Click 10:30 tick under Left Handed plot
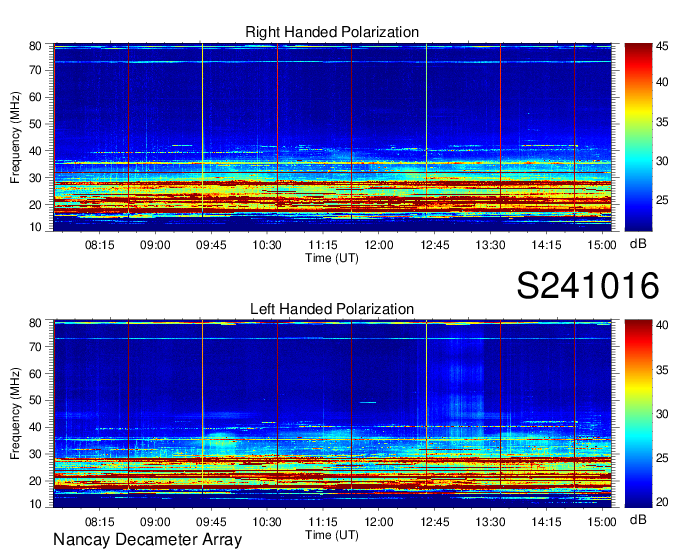Screen dimensions: 680x552 (267, 522)
